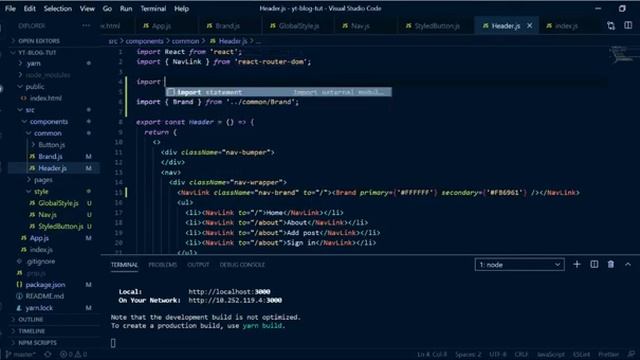Collapse the public folder

[x=35, y=87]
